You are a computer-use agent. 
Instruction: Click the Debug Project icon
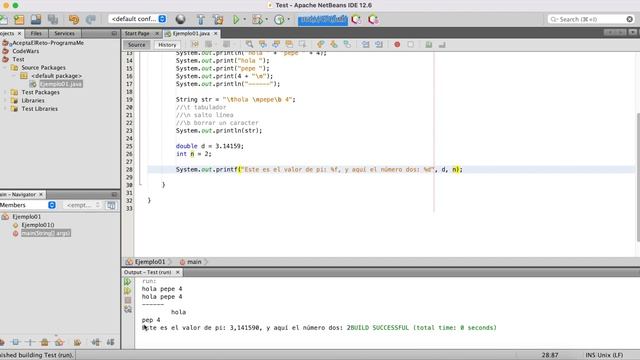tap(258, 19)
